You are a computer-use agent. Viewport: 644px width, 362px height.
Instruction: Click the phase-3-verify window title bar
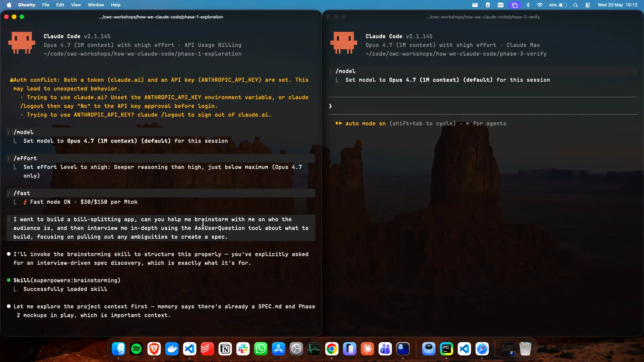click(483, 17)
